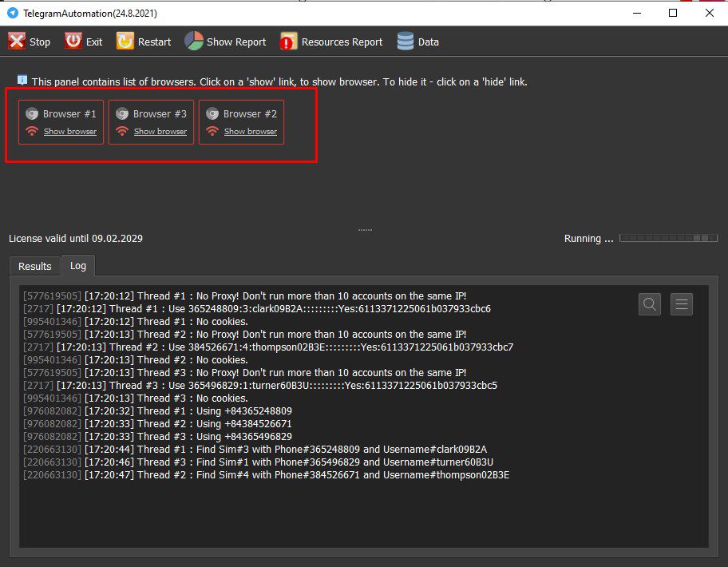The height and width of the screenshot is (567, 728).
Task: Click the Browser #1 title text
Action: click(69, 113)
